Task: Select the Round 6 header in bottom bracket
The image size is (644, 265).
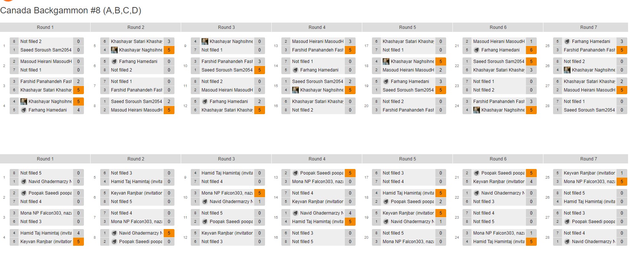Action: pyautogui.click(x=498, y=159)
